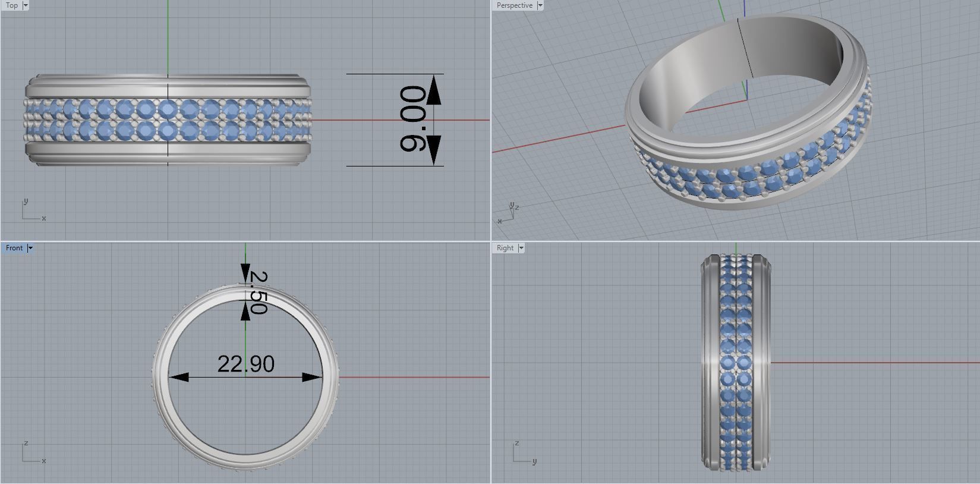Select the Right viewport title label
The width and height of the screenshot is (980, 484).
coord(505,248)
